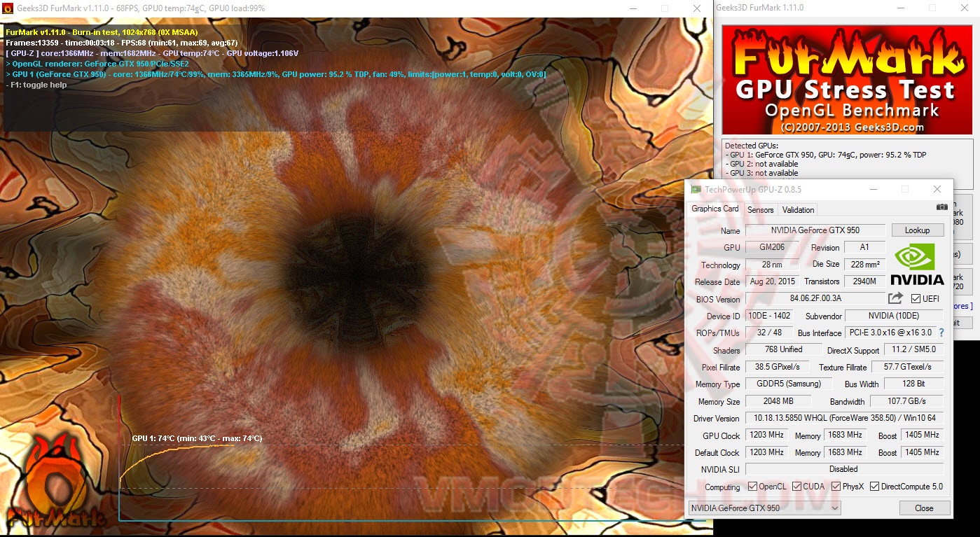Click the Memory field in Default Clock row
This screenshot has height=537, width=980.
[x=845, y=452]
